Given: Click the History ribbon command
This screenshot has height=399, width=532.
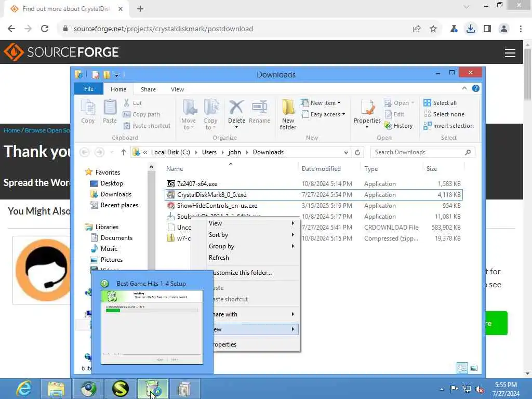Looking at the screenshot, I should [398, 126].
